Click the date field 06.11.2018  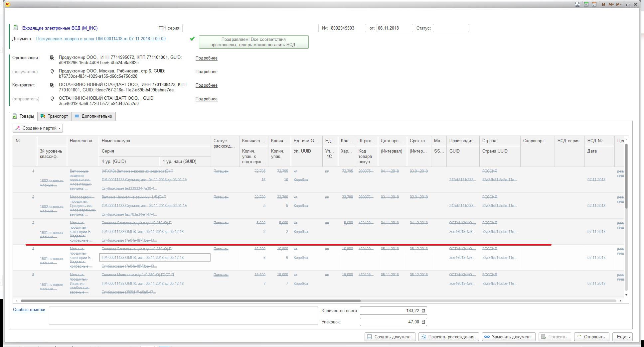395,28
